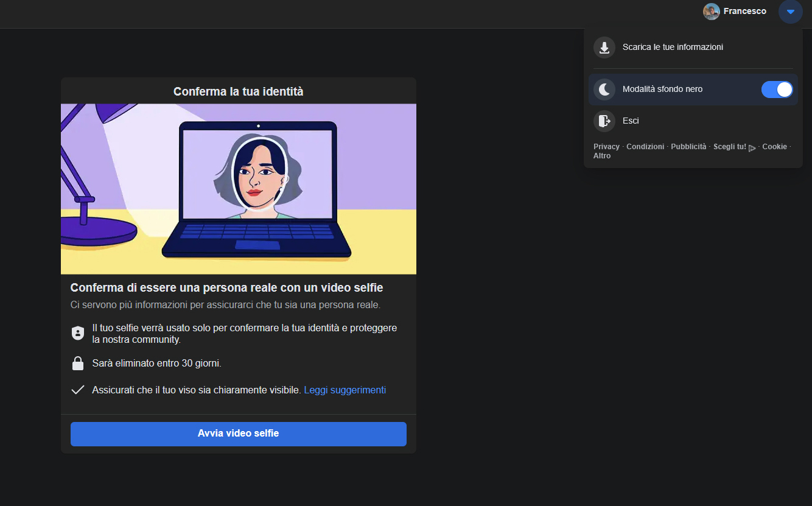Click the padlock icon beside deletion notice
Viewport: 812px width, 506px height.
77,364
